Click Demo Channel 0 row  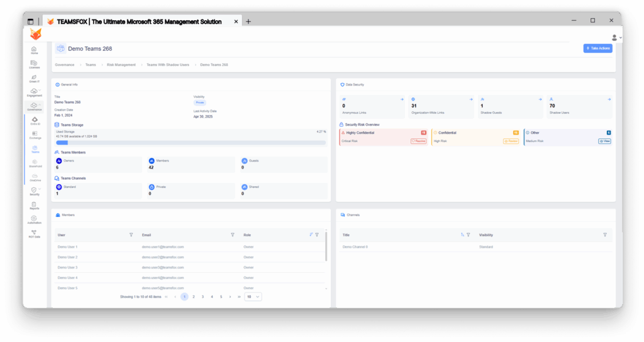point(476,246)
